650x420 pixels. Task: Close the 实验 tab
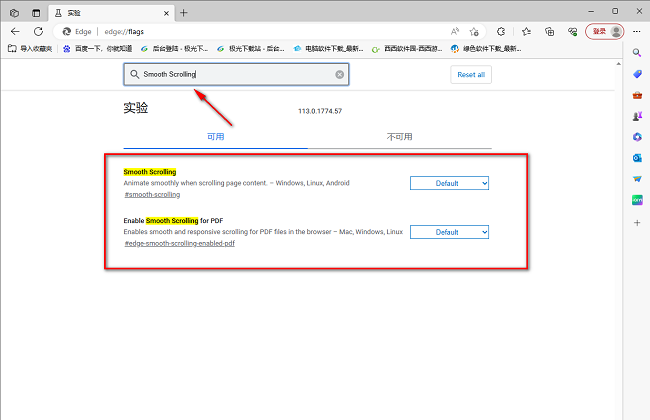pos(166,13)
